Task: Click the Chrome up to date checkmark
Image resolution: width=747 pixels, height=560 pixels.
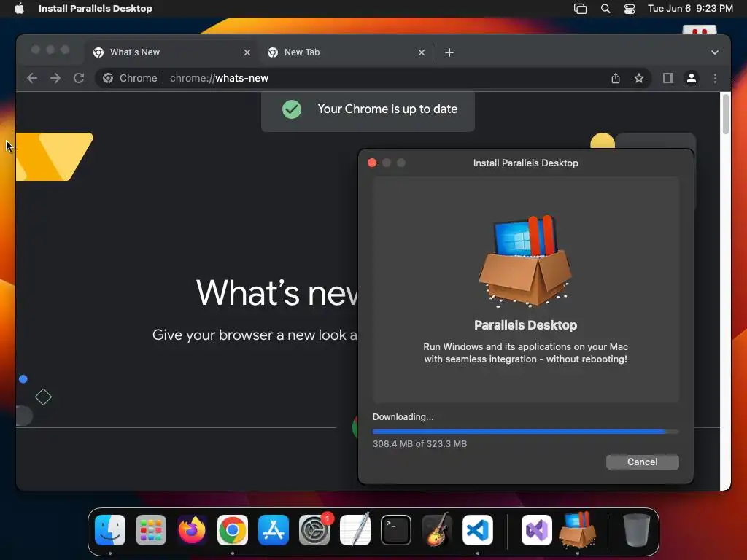Action: tap(292, 109)
